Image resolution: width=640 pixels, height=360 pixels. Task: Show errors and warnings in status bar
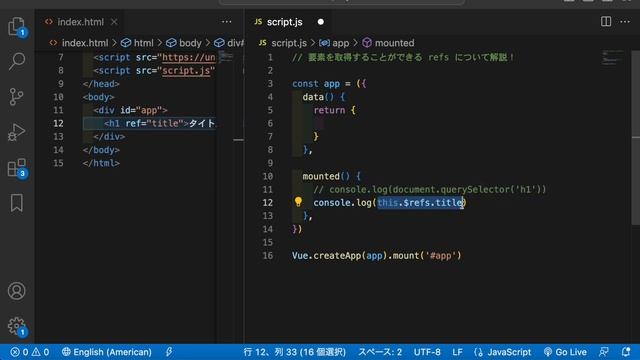click(30, 352)
